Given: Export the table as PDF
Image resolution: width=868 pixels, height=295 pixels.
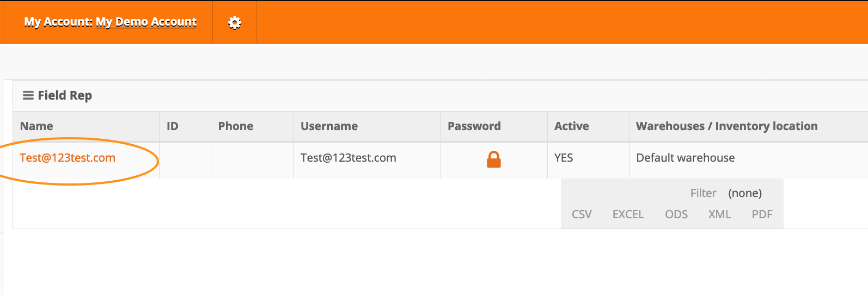Looking at the screenshot, I should 762,214.
